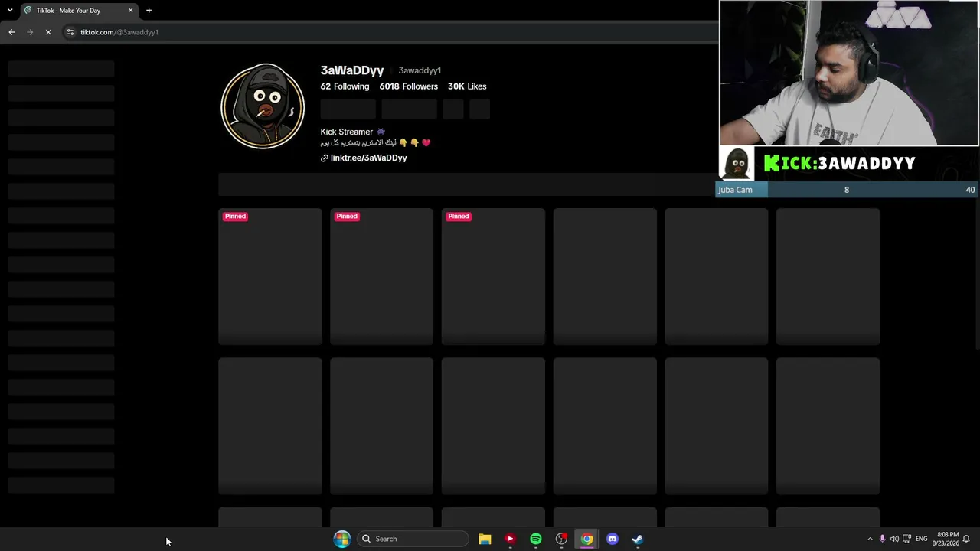The width and height of the screenshot is (980, 551).
Task: Open the site information icon beside the URL
Action: tap(70, 32)
